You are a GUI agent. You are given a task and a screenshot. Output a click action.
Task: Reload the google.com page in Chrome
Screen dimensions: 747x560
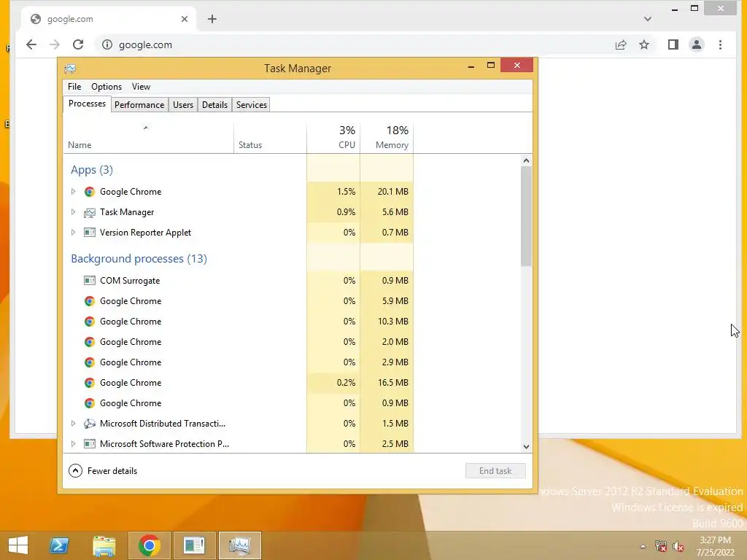[78, 44]
